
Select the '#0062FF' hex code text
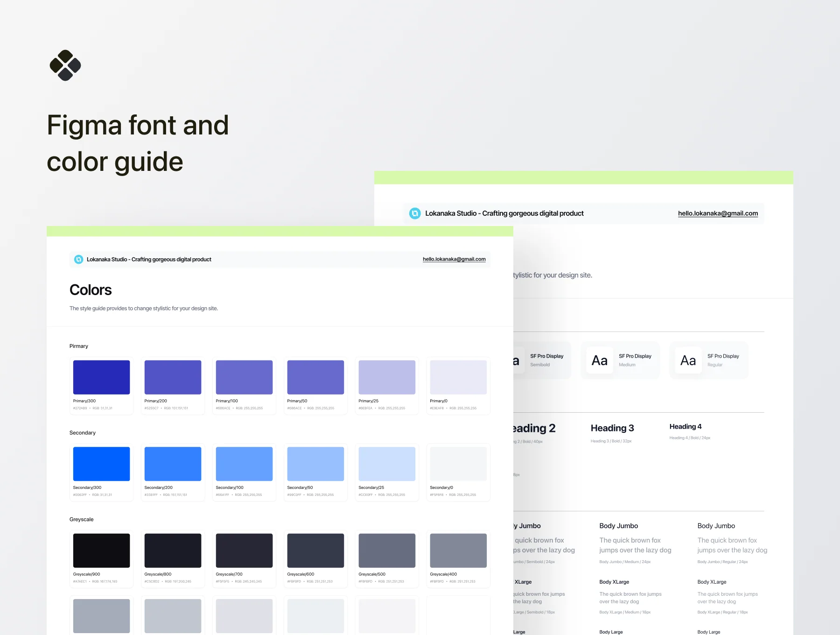coord(80,495)
